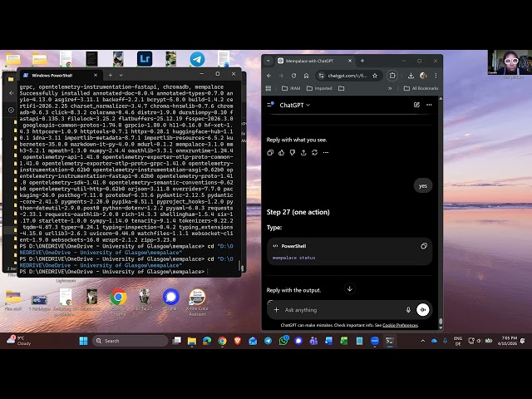Close the 'Mempalace with ChatGPT' tab
Image resolution: width=532 pixels, height=399 pixels.
click(350, 61)
